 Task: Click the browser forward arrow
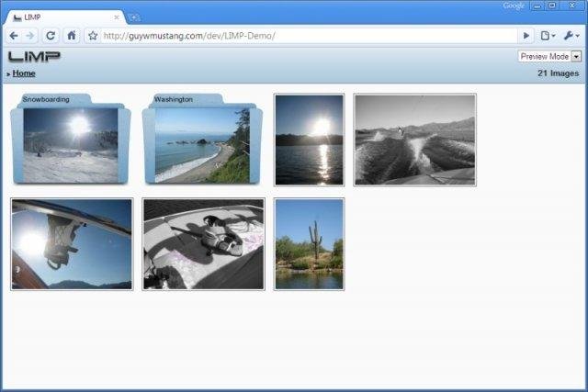pyautogui.click(x=30, y=36)
